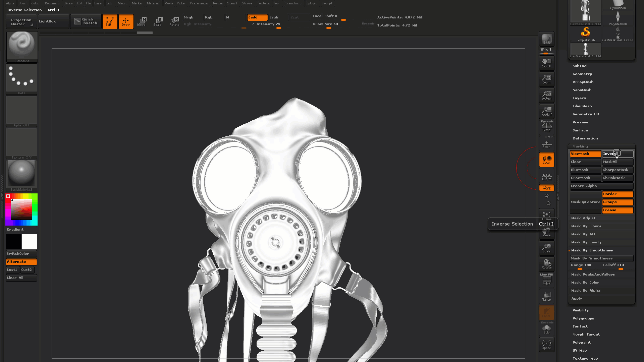644x362 pixels.
Task: Click the right shelf Move icon
Action: click(546, 232)
